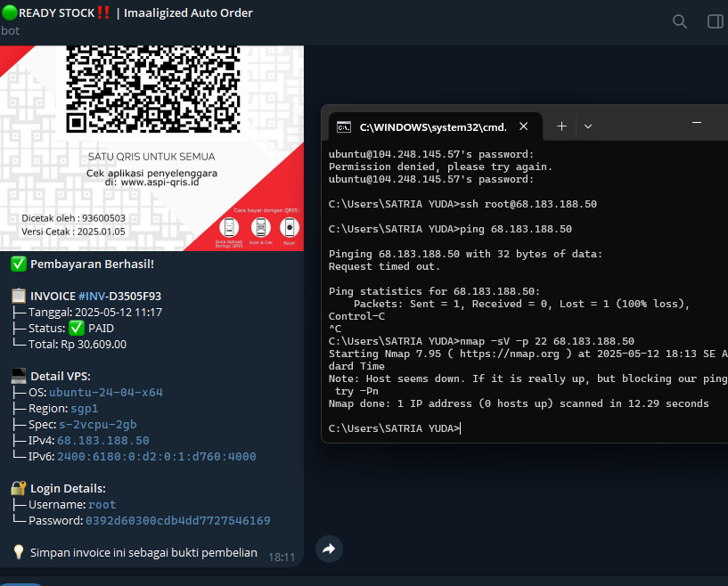Copy the Password value in Login Details
Viewport: 728px width, 586px height.
pyautogui.click(x=178, y=521)
